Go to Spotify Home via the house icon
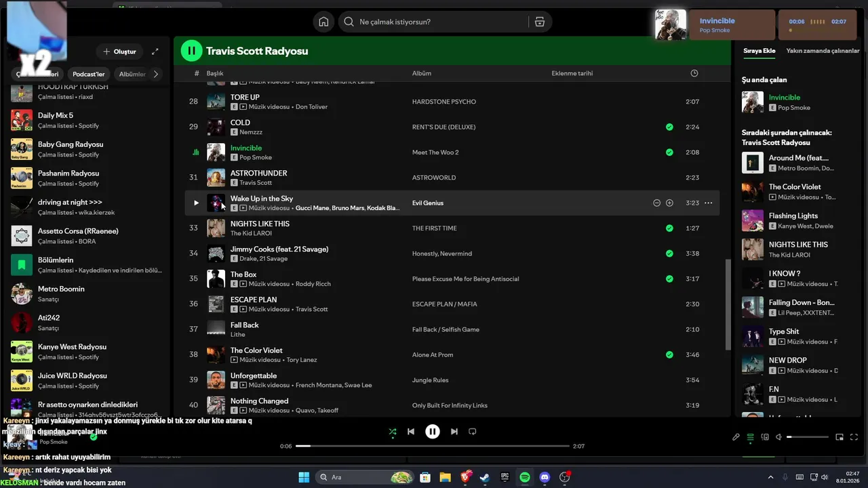 click(x=323, y=22)
